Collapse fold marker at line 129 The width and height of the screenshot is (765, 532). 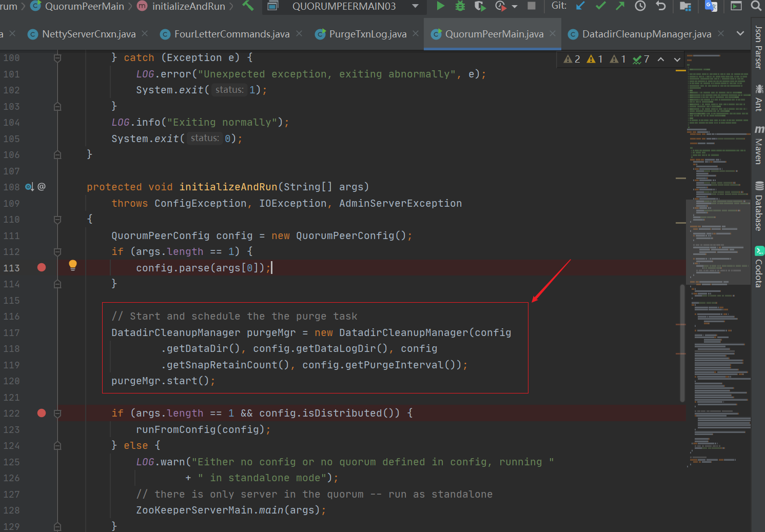57,526
